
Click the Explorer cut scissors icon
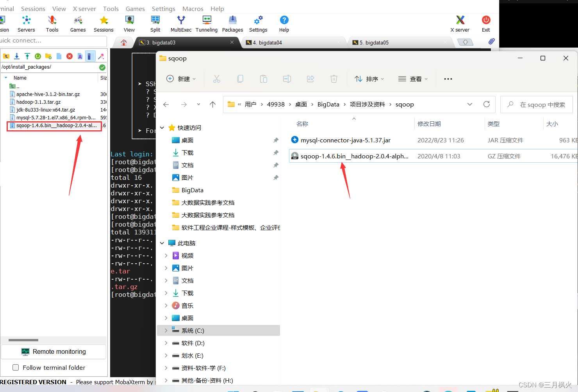(217, 79)
